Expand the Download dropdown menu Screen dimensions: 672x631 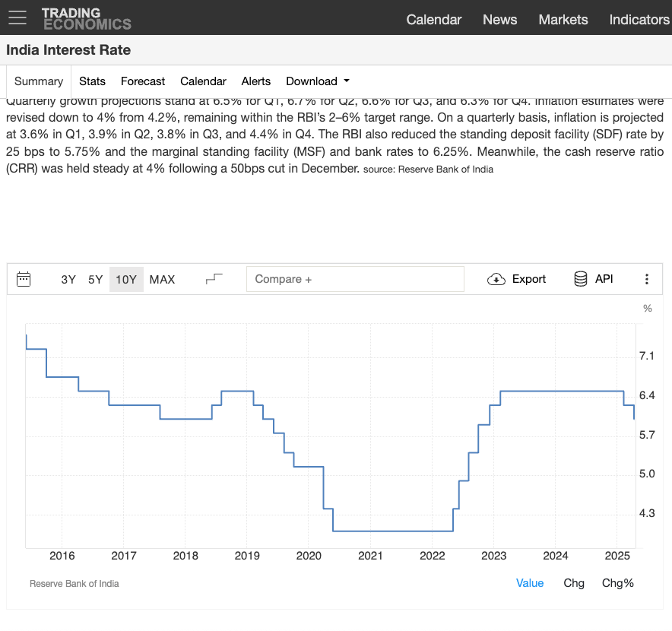pyautogui.click(x=318, y=81)
